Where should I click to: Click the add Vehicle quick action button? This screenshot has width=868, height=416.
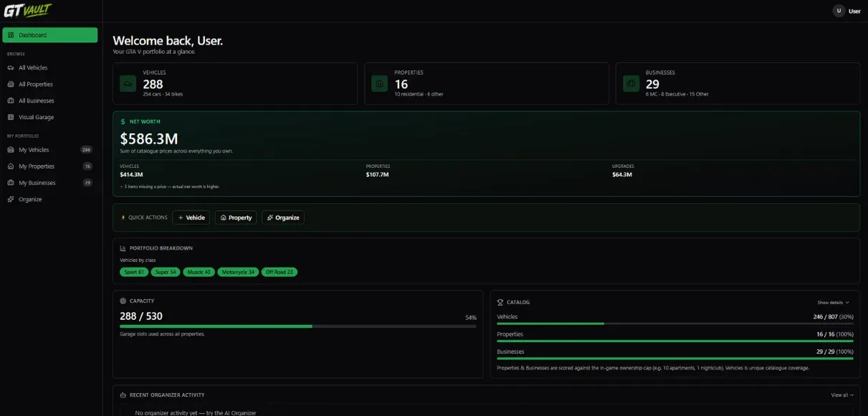point(191,217)
